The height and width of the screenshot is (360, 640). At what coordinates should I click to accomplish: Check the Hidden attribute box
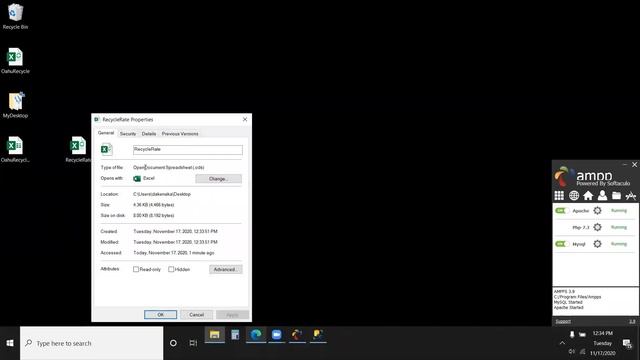(x=171, y=269)
